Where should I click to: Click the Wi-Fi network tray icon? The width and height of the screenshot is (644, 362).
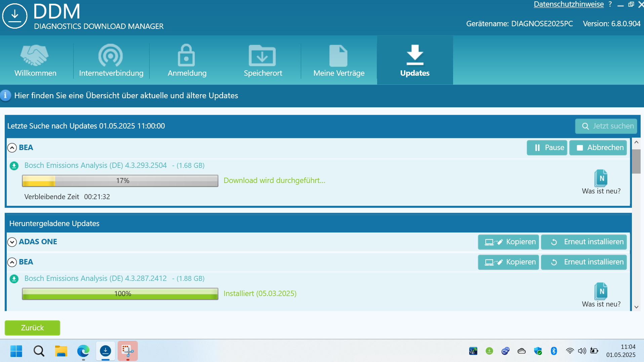coord(570,351)
